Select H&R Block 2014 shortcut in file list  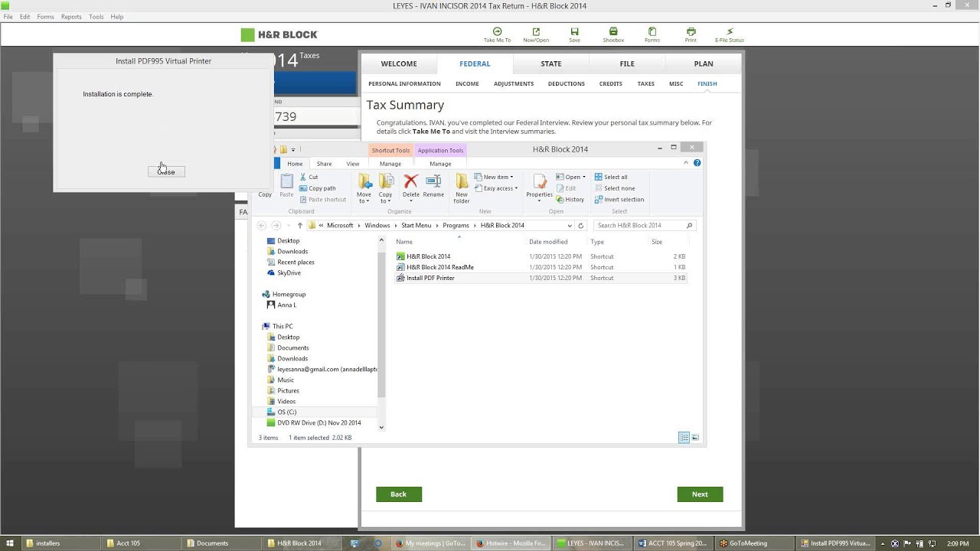click(428, 256)
